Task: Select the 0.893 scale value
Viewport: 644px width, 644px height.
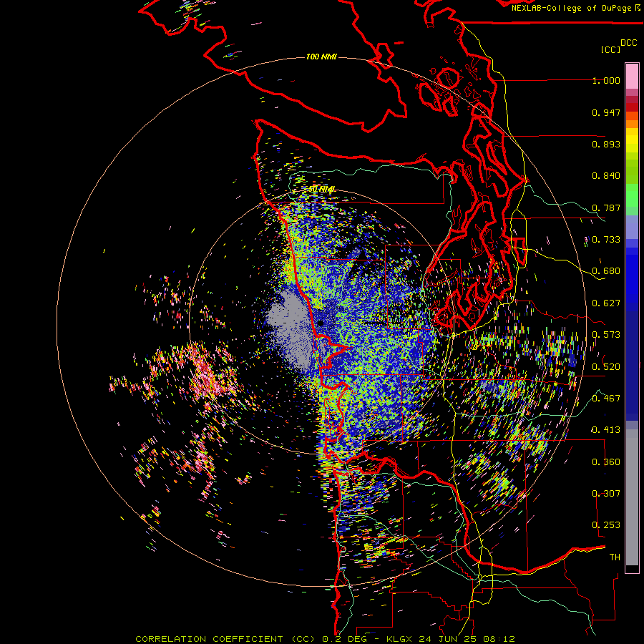Action: click(x=606, y=144)
